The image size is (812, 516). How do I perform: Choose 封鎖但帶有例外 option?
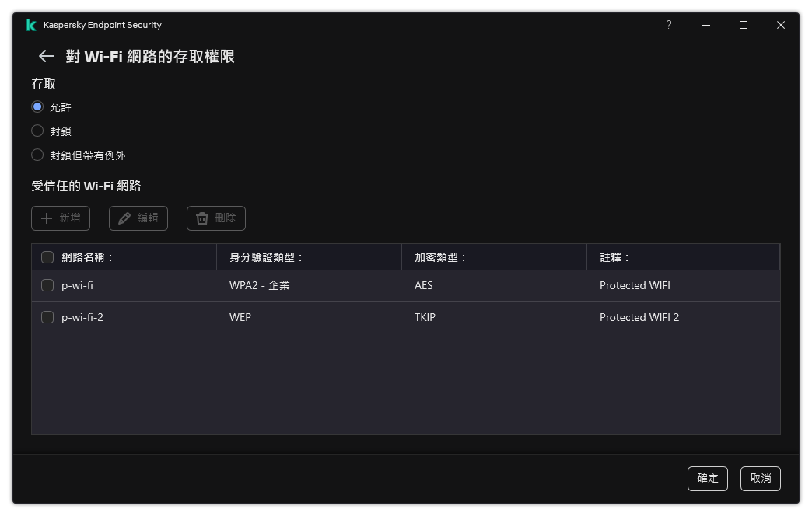pos(37,155)
